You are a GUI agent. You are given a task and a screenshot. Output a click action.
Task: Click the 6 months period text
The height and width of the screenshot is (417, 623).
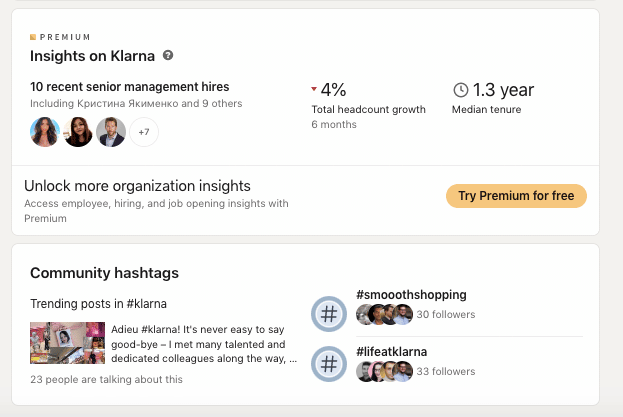334,124
